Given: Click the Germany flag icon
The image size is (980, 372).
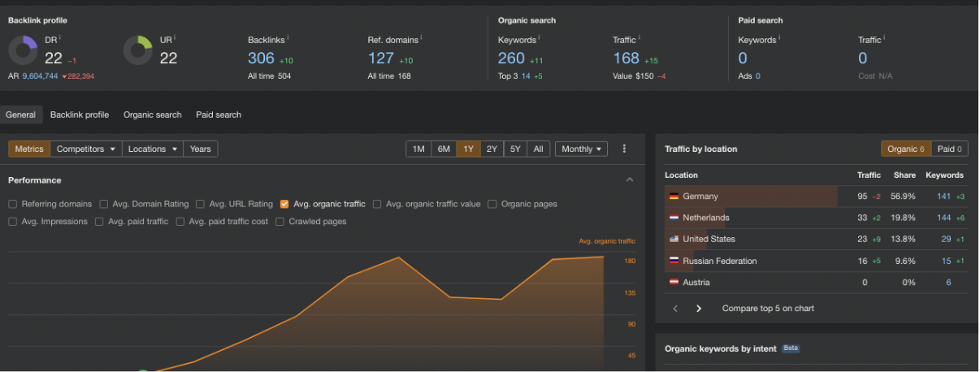Looking at the screenshot, I should point(674,197).
